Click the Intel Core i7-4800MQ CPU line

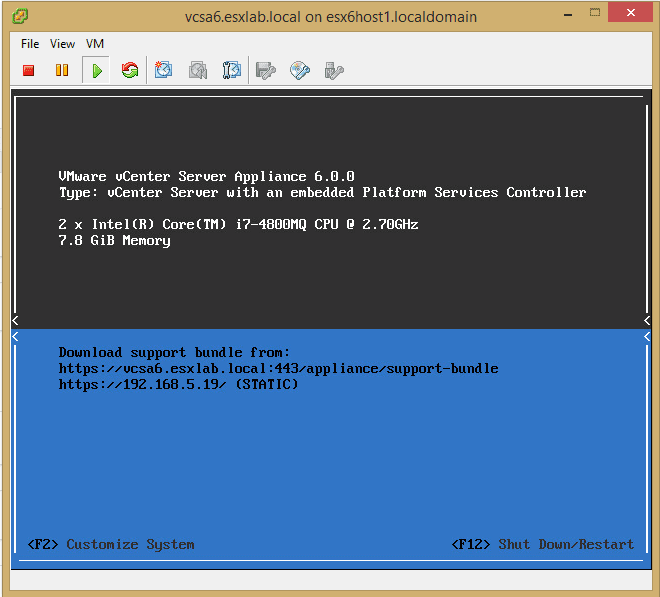point(238,224)
